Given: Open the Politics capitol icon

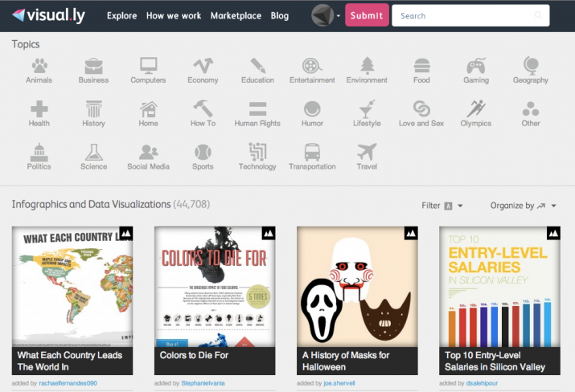Looking at the screenshot, I should point(39,152).
